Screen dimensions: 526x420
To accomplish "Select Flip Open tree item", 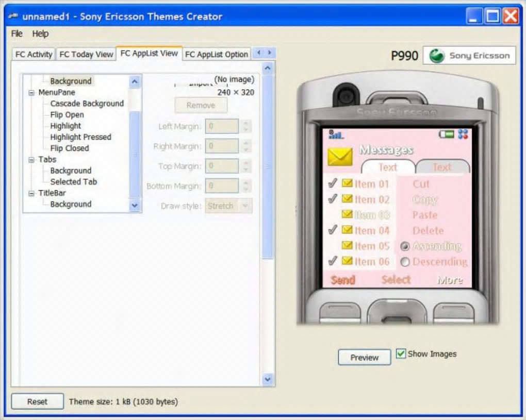I will coord(67,114).
